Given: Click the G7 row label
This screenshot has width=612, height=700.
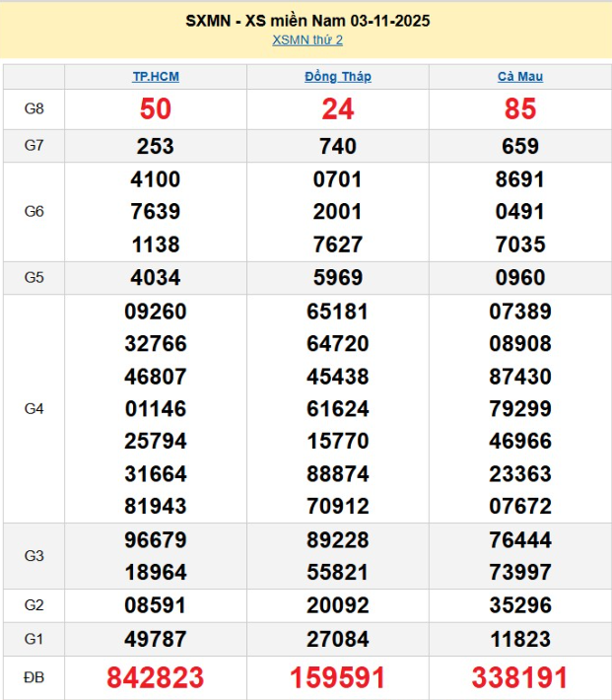Looking at the screenshot, I should pos(34,146).
